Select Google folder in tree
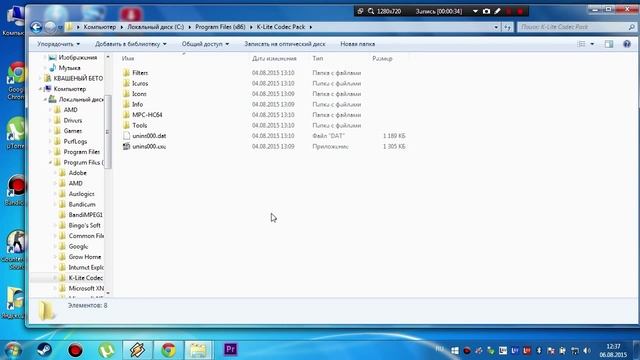The image size is (640, 360). (x=78, y=247)
